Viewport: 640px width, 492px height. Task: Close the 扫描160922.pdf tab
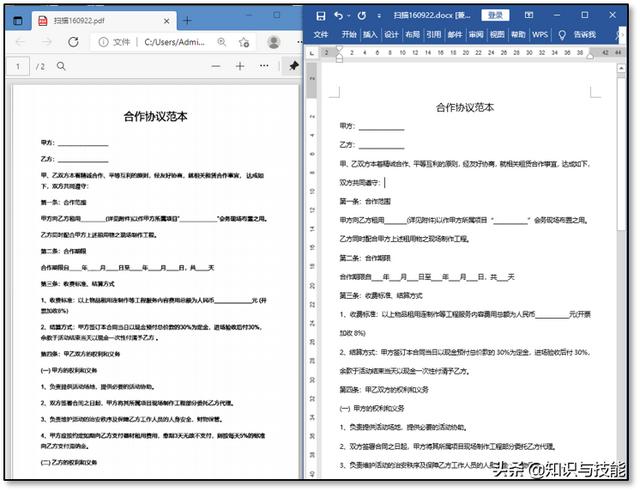pyautogui.click(x=167, y=21)
